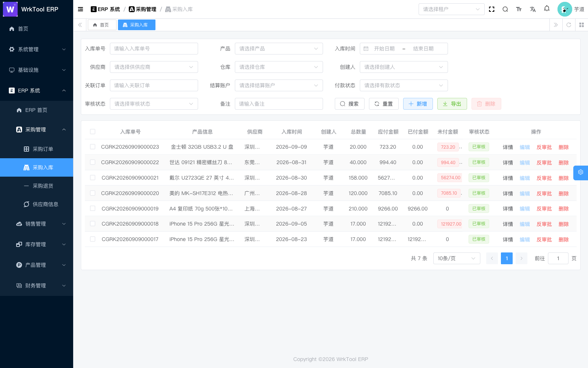The image size is (588, 368).
Task: Collapse the sidebar with the hamburger icon
Action: (x=80, y=9)
